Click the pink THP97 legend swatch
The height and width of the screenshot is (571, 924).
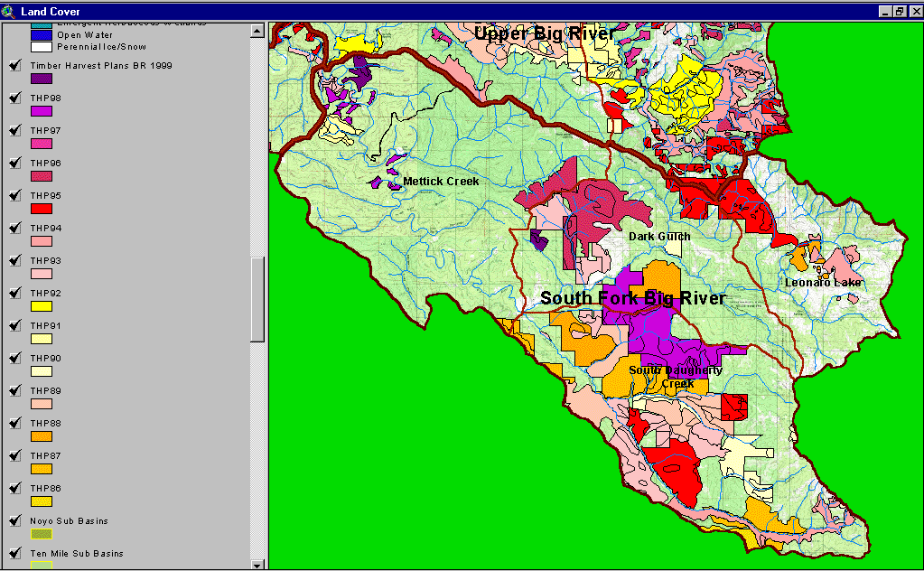(42, 144)
